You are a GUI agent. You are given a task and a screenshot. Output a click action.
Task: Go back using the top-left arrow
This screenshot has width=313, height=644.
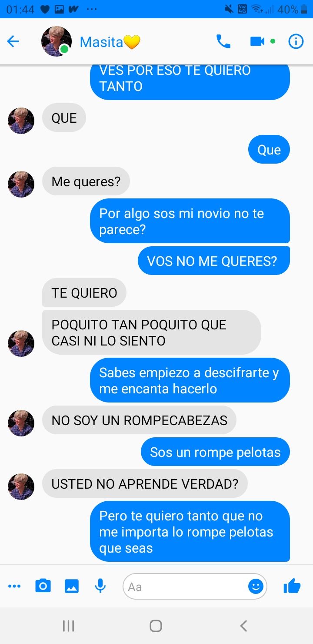13,42
